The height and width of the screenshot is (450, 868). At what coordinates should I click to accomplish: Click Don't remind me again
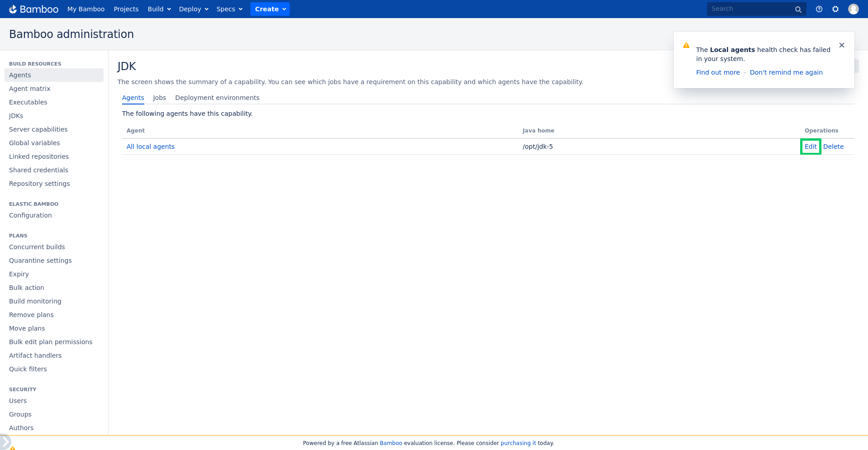(x=786, y=72)
